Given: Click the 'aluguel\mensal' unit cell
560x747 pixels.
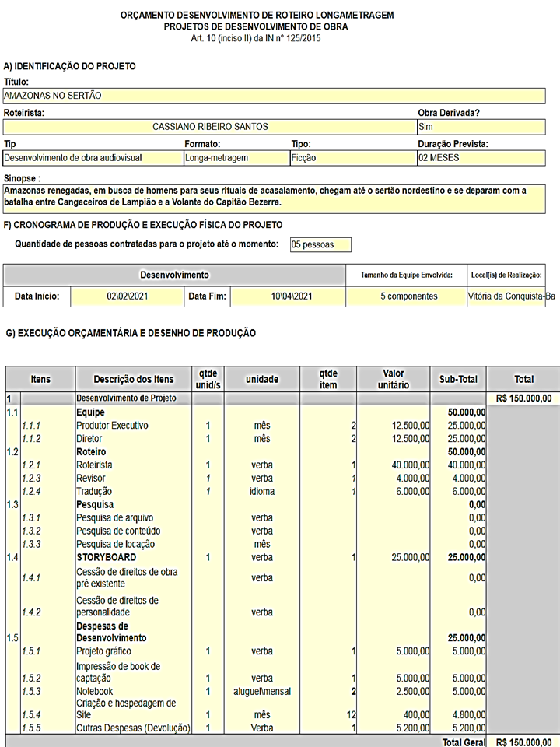Looking at the screenshot, I should pyautogui.click(x=262, y=692).
